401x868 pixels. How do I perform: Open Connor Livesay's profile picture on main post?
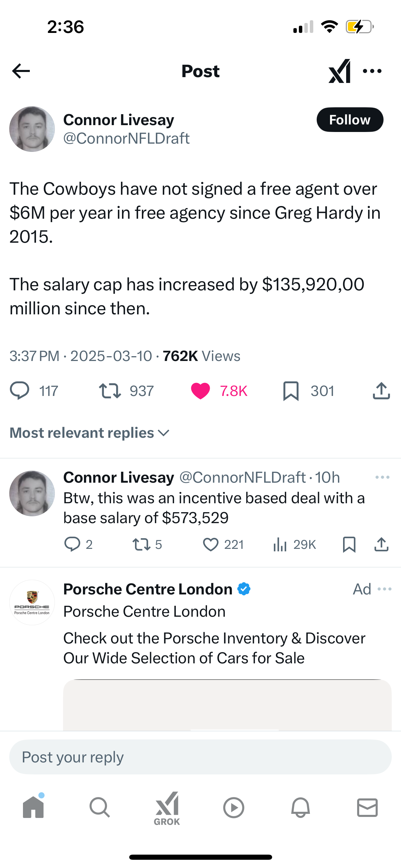(x=32, y=129)
